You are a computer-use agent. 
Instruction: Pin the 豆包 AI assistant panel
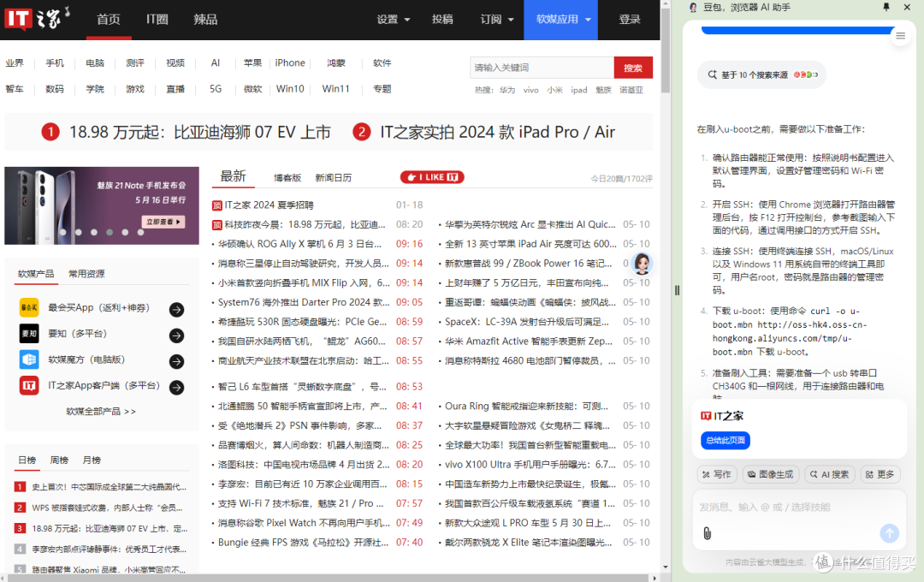[x=885, y=7]
